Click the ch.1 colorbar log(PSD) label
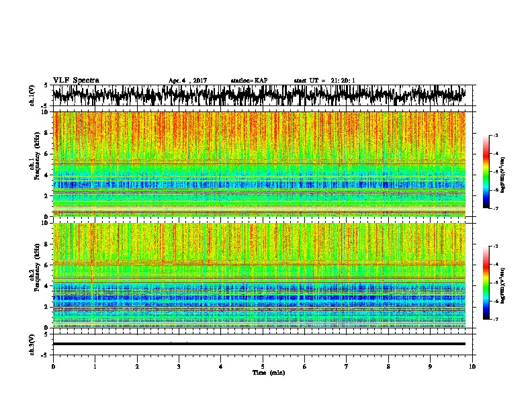The width and height of the screenshot is (532, 411). point(502,175)
